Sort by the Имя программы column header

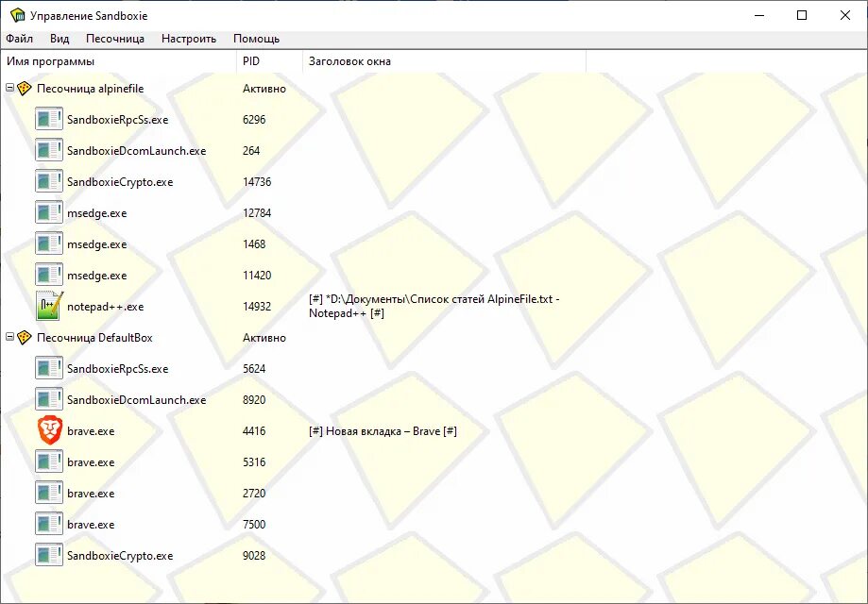[118, 61]
